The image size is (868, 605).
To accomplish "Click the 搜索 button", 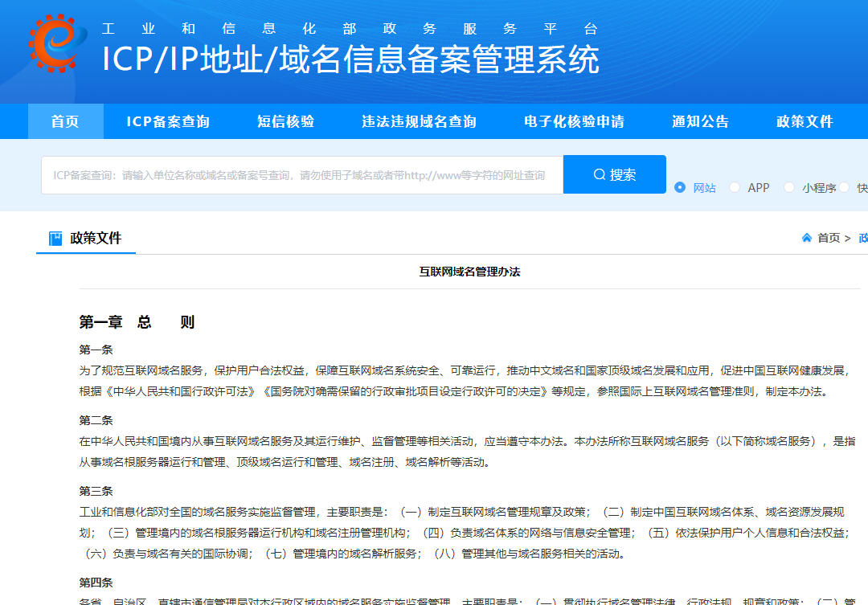I will coord(614,174).
